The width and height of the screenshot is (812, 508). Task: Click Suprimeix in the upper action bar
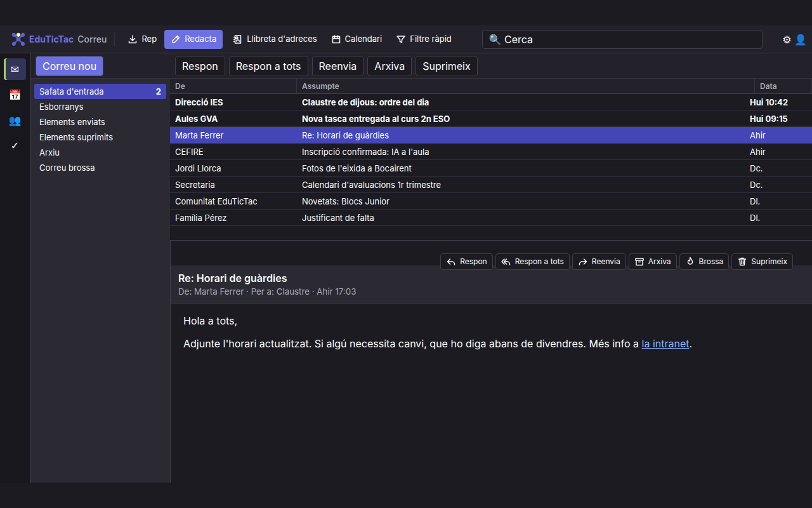coord(447,66)
